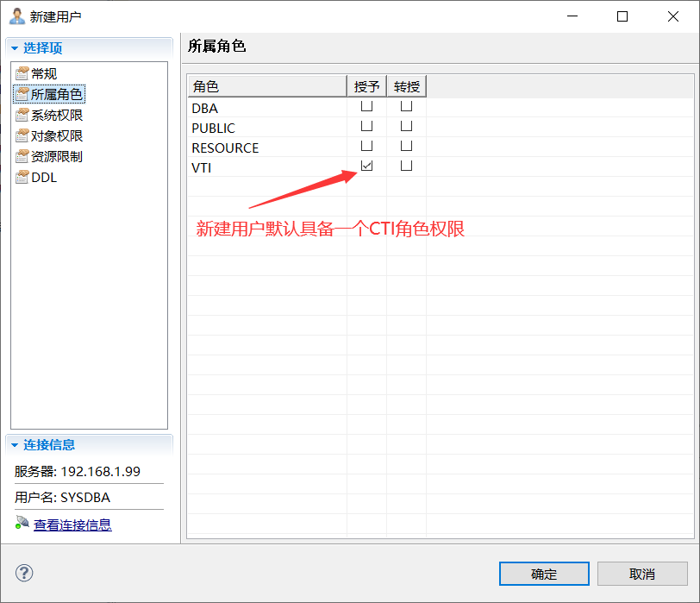Click the 常规 folder icon in the sidebar
700x603 pixels.
tap(23, 73)
